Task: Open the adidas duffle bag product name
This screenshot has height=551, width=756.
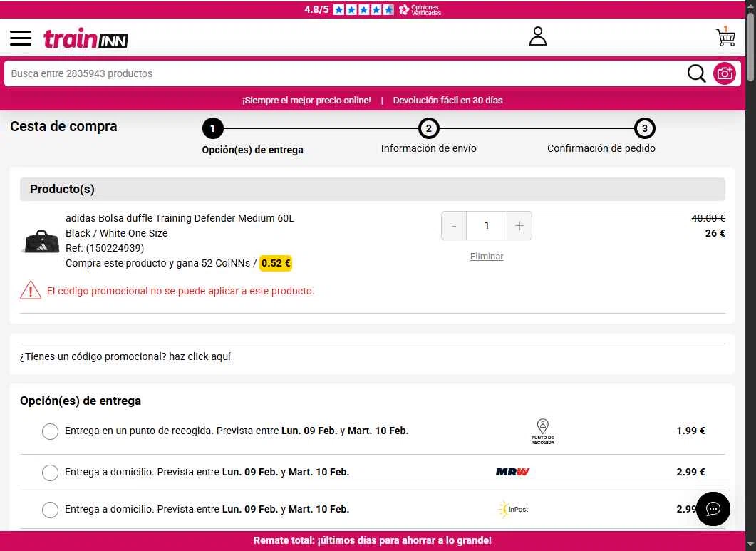Action: pyautogui.click(x=180, y=218)
